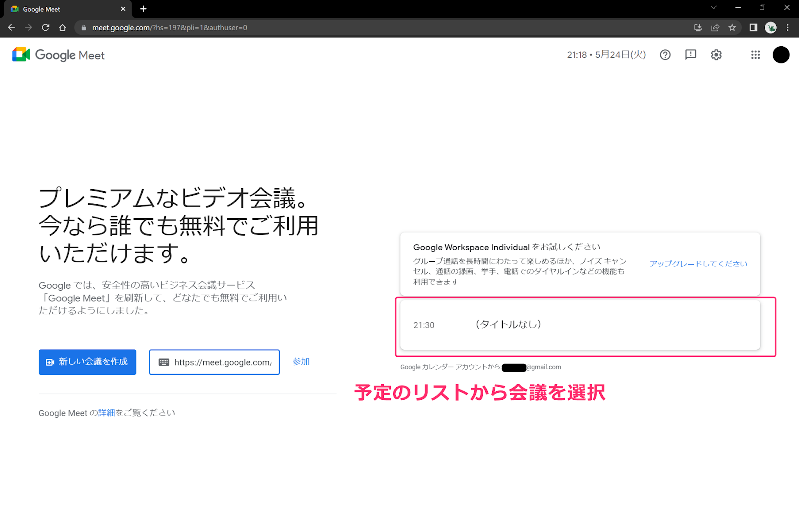Click 新しい会議を作成 button
Screen dimensions: 799x532
pos(87,362)
